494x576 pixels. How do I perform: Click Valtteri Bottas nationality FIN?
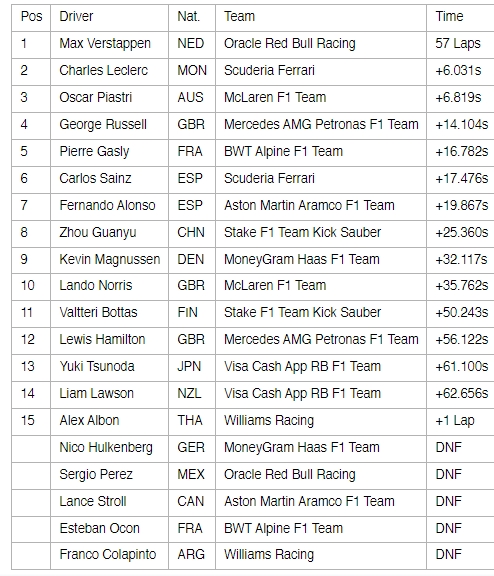[192, 314]
